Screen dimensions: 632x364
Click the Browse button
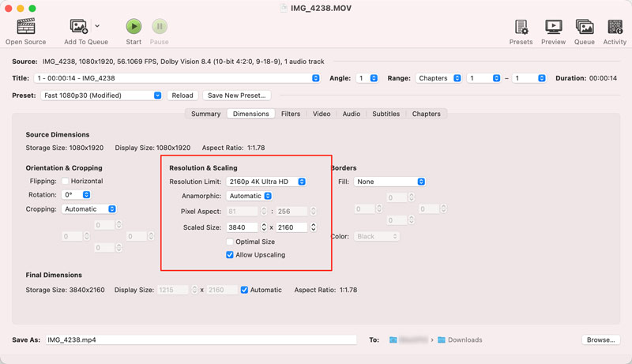point(600,340)
